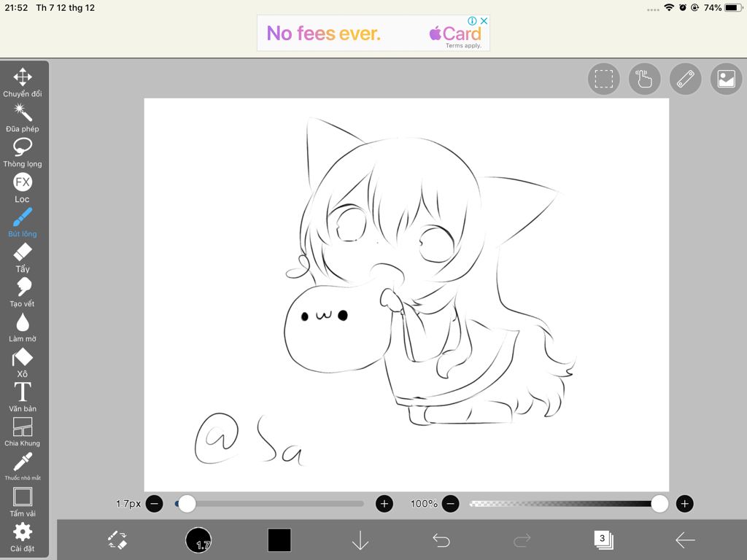
Task: Decrease brush thickness with minus button
Action: pos(155,503)
